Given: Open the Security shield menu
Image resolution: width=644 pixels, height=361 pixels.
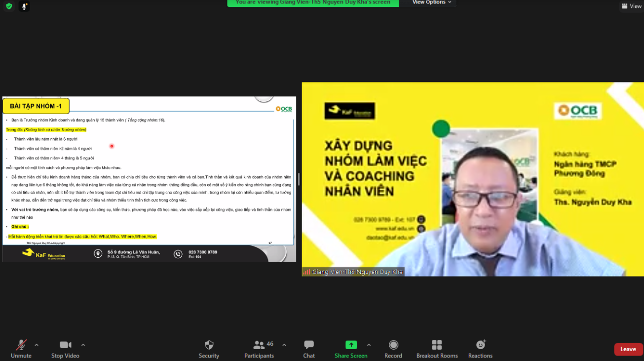Looking at the screenshot, I should [x=209, y=349].
